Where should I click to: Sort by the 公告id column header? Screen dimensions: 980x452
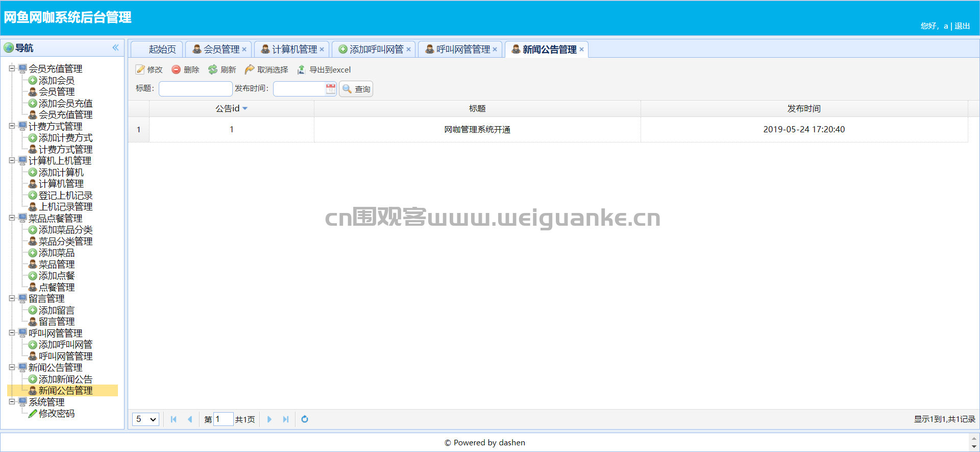point(231,108)
